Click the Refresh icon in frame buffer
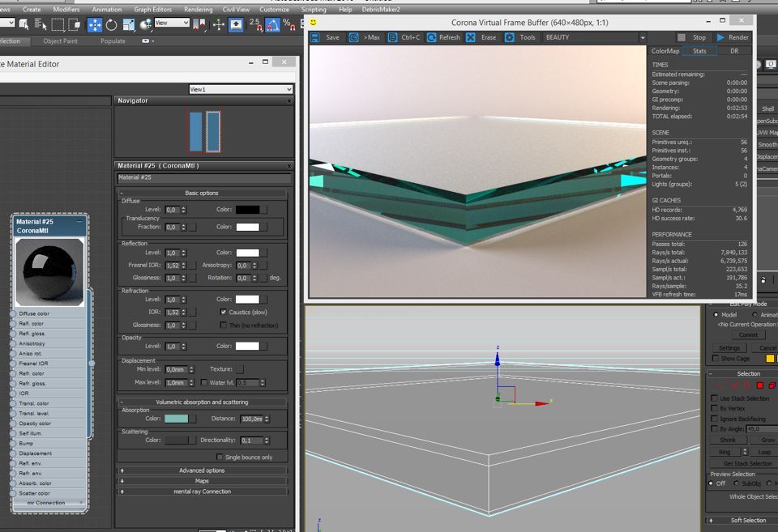The width and height of the screenshot is (778, 532). (x=432, y=38)
